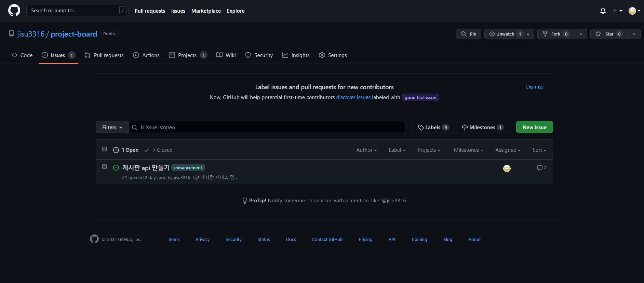
Task: Open the assignee avatar on the issue row
Action: (x=507, y=168)
